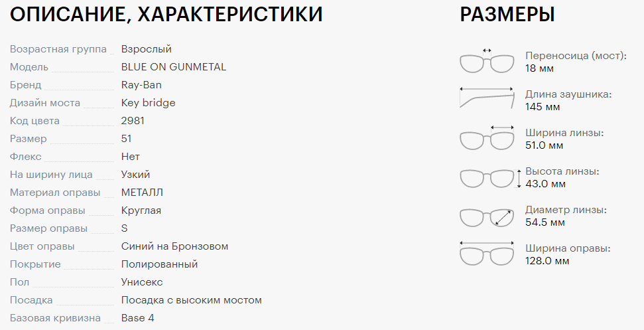Click the lens height glasses icon
The height and width of the screenshot is (330, 644).
click(x=490, y=179)
